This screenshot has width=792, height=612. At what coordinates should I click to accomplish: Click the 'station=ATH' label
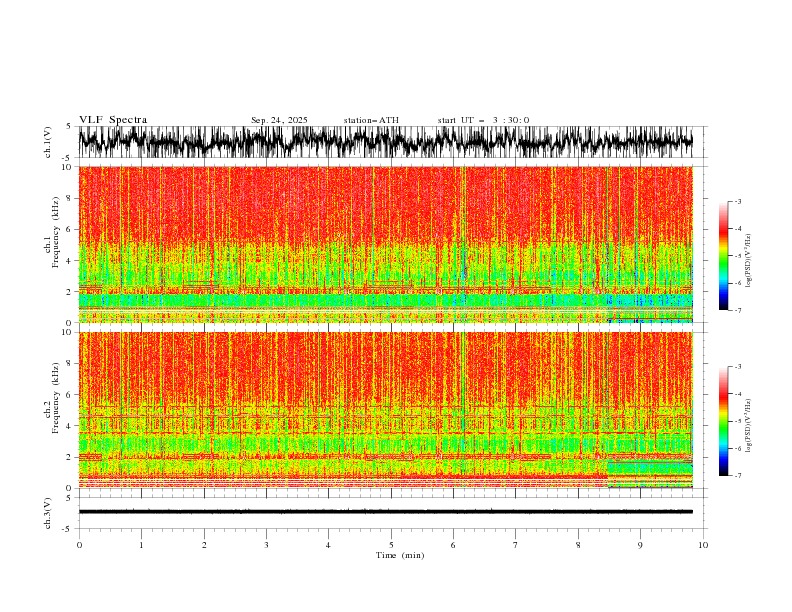pos(371,120)
